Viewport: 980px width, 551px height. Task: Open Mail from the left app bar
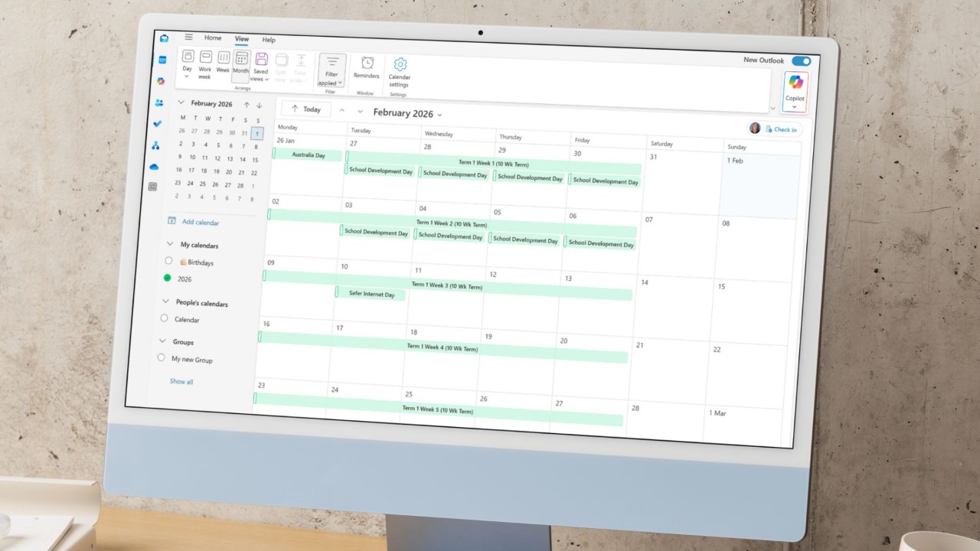click(x=164, y=39)
